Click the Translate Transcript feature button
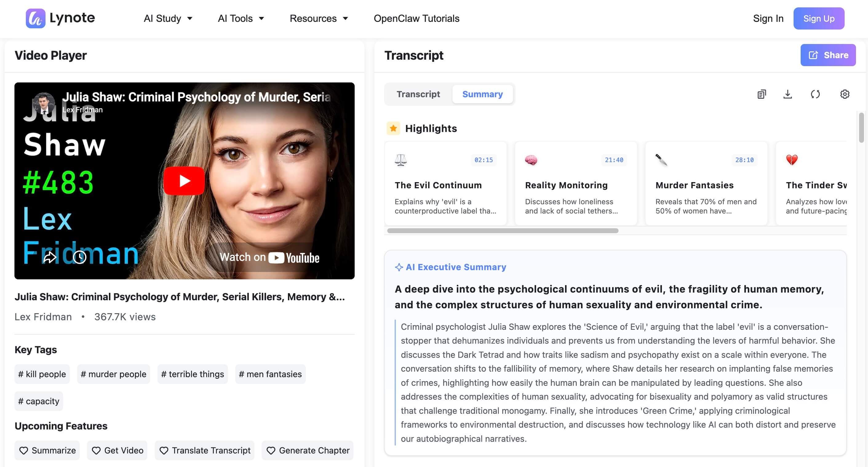The width and height of the screenshot is (868, 467). [x=205, y=450]
